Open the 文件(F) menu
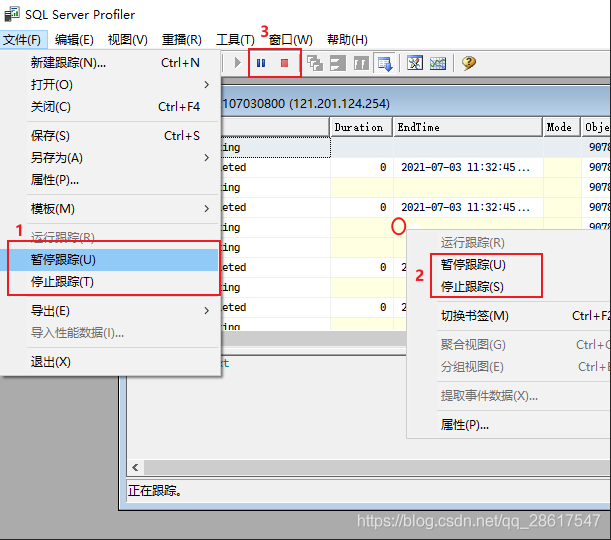611x540 pixels. [22, 40]
